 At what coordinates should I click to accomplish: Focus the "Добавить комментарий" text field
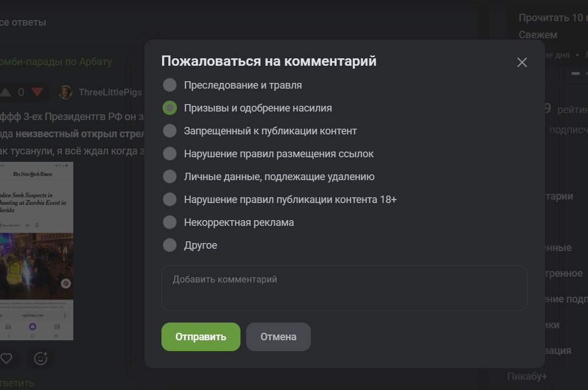point(344,288)
